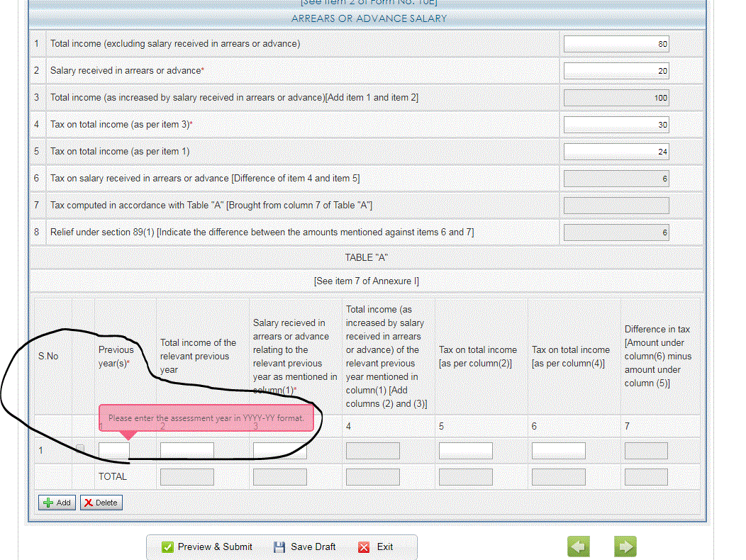
Task: Click the green checkmark Preview & Submit icon
Action: tap(167, 547)
